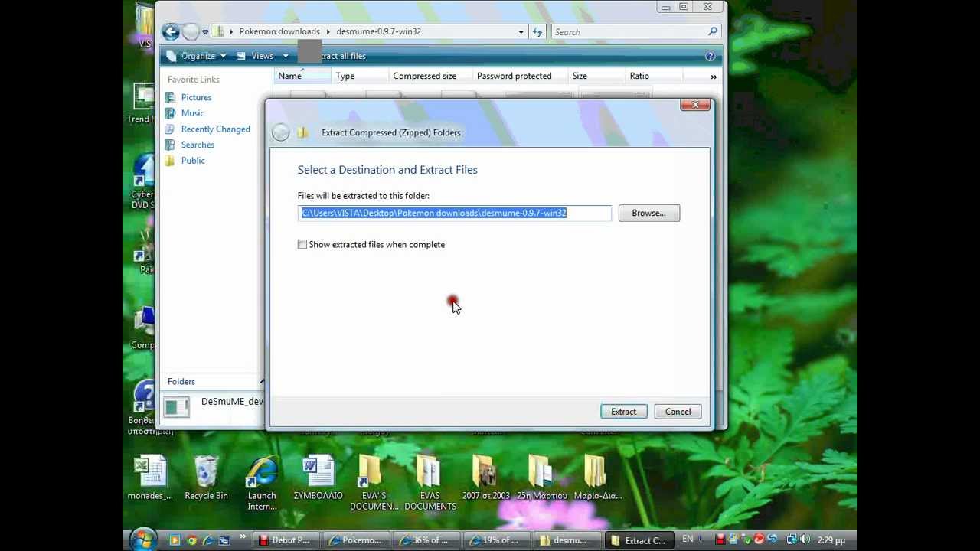Image resolution: width=980 pixels, height=551 pixels.
Task: Sort by Password protected column
Action: click(x=520, y=76)
